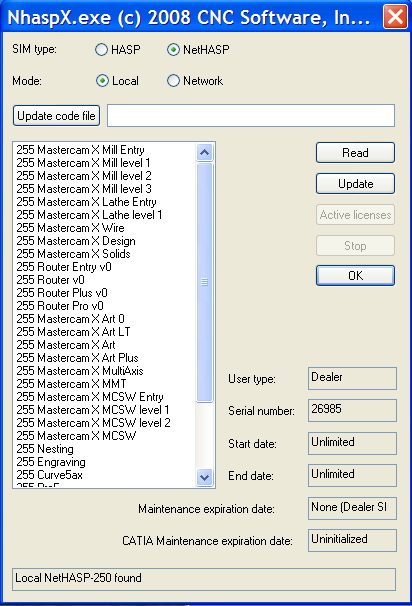The image size is (412, 606).
Task: Select '255 Mastercam X Design' row
Action: point(104,241)
